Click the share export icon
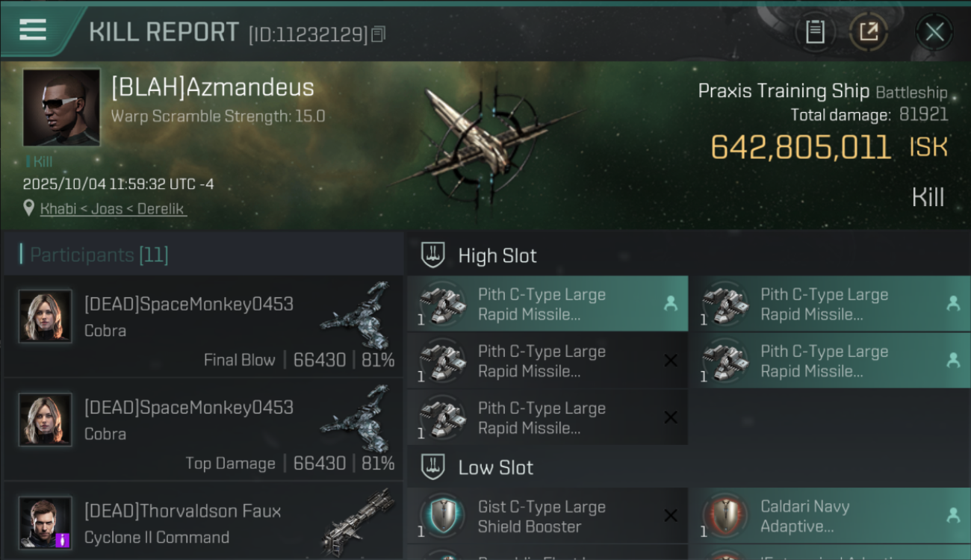The width and height of the screenshot is (971, 560). [868, 32]
